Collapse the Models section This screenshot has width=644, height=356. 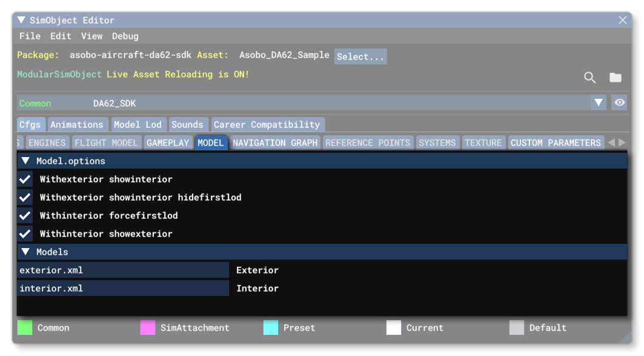click(x=25, y=252)
